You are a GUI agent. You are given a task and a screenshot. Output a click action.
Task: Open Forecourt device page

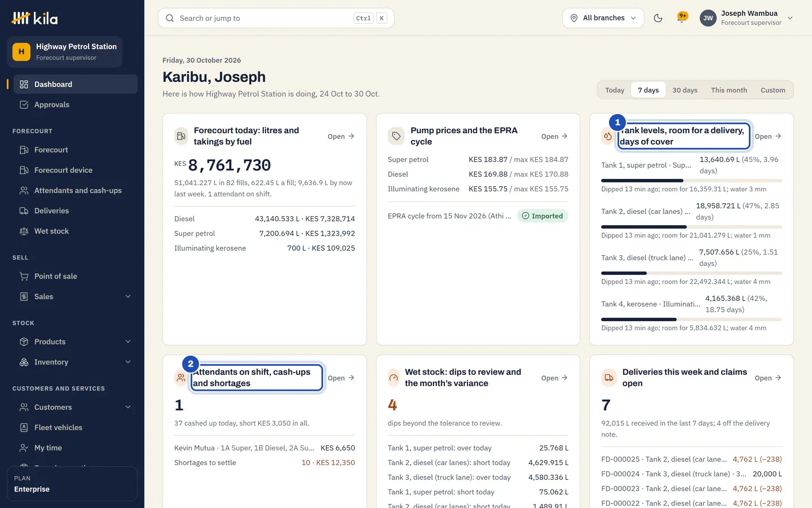pyautogui.click(x=76, y=170)
